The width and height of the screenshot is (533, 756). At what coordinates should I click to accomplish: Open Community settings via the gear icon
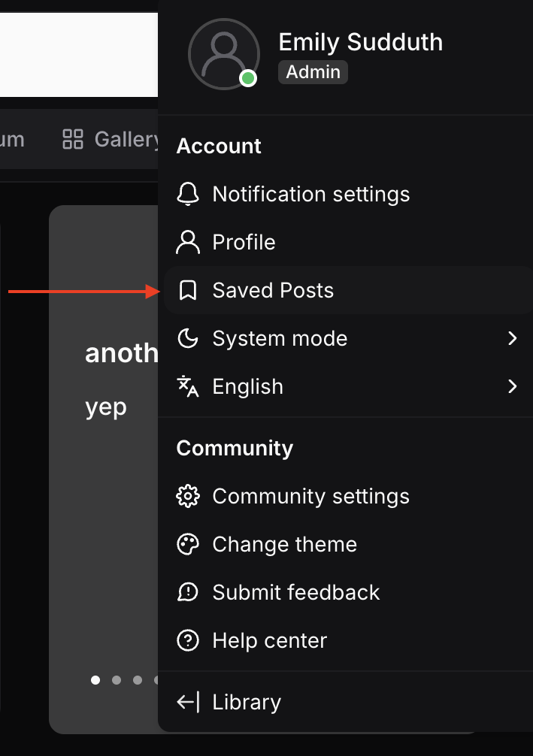[x=189, y=496]
